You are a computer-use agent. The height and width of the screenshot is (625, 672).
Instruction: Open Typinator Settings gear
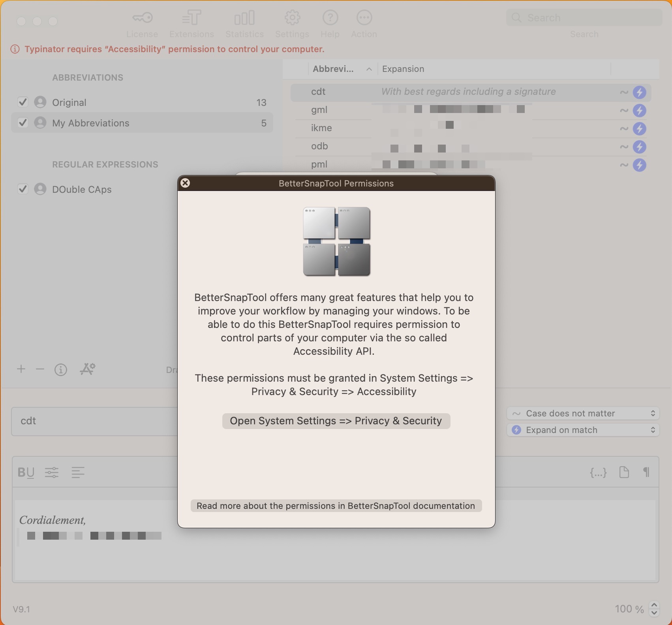click(292, 24)
